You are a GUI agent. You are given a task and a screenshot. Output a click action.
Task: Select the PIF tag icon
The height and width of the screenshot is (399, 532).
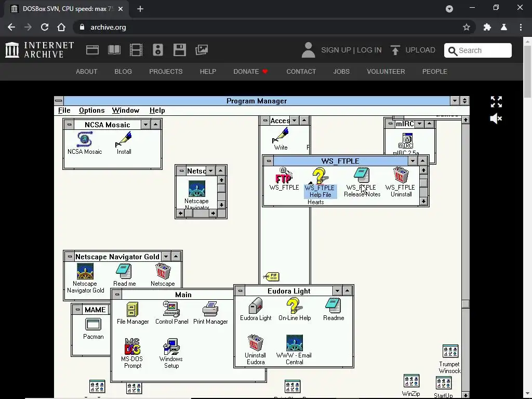coord(271,277)
